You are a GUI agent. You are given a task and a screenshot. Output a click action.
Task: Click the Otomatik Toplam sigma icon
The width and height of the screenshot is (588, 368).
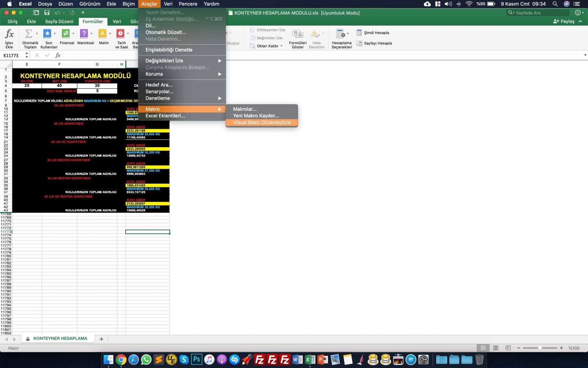tap(28, 34)
